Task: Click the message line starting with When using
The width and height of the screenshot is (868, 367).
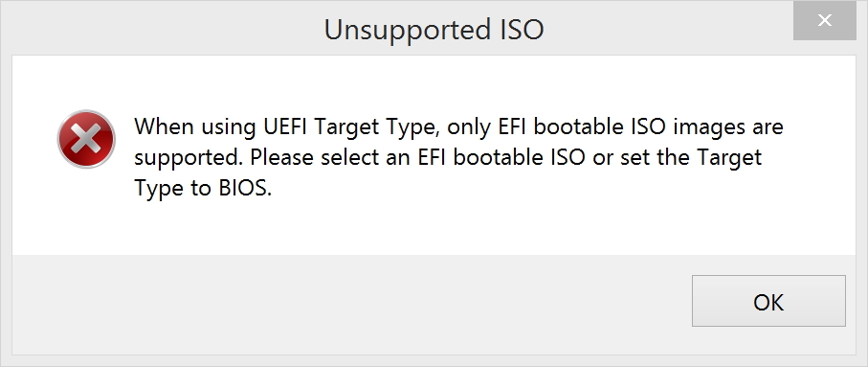Action: (x=459, y=127)
